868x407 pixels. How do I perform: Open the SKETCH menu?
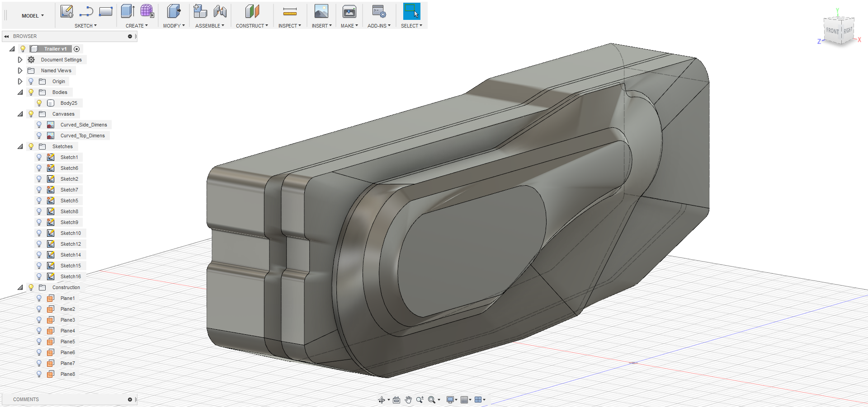point(85,26)
